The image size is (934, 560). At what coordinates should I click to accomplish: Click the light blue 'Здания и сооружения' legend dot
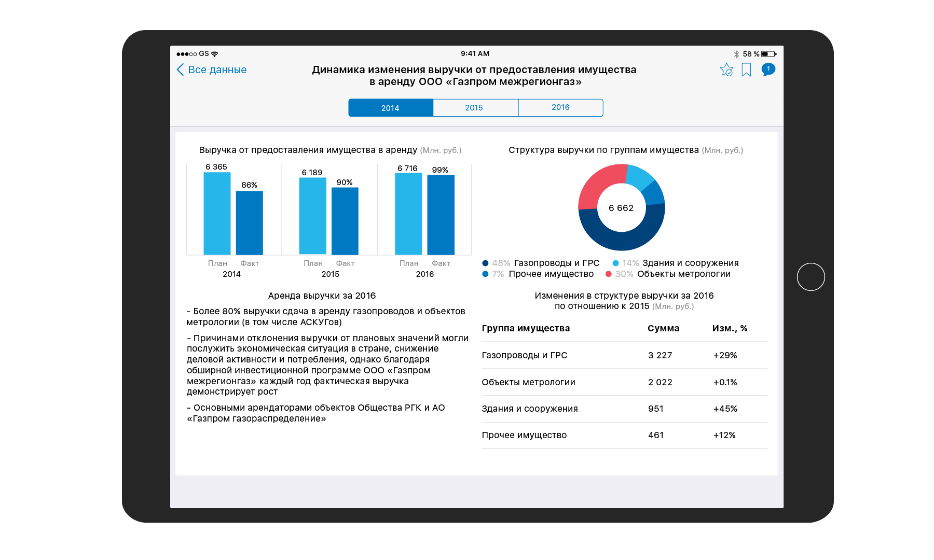615,263
